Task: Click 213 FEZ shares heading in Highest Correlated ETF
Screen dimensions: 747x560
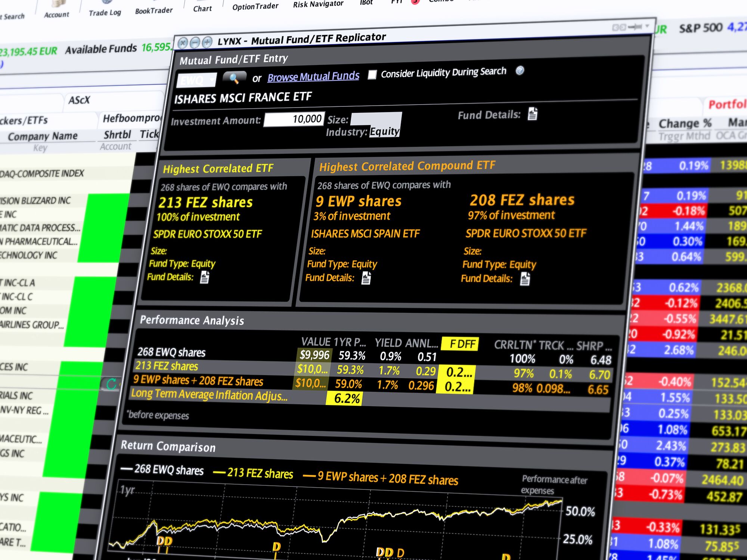Action: [205, 202]
